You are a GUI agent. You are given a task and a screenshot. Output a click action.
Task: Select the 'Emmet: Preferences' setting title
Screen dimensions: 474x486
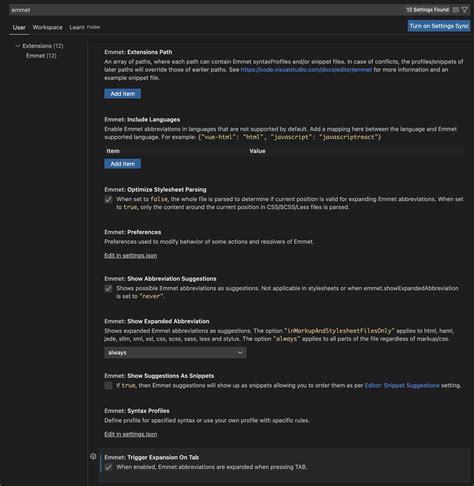pos(133,232)
